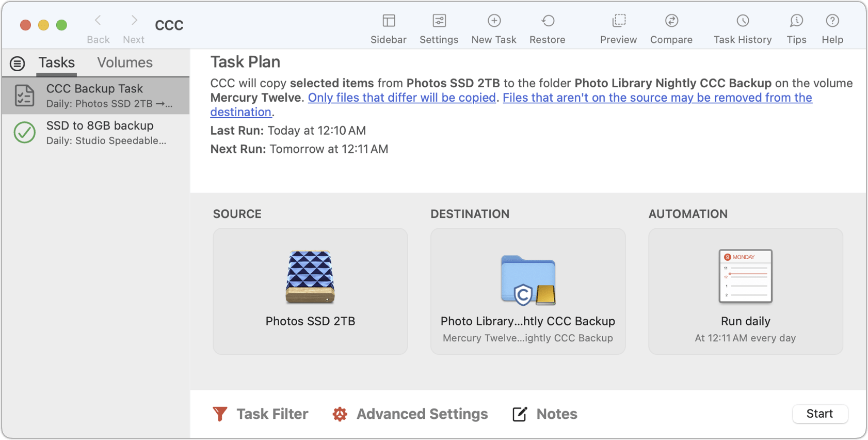Viewport: 868px width, 440px height.
Task: Open the Task Filter label
Action: tap(272, 414)
